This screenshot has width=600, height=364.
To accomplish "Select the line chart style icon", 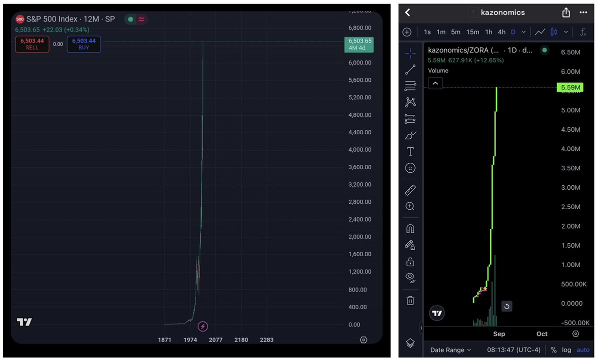I will point(540,32).
